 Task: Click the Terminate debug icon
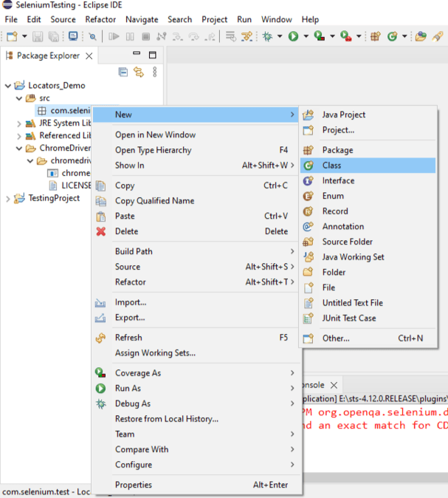tap(145, 36)
